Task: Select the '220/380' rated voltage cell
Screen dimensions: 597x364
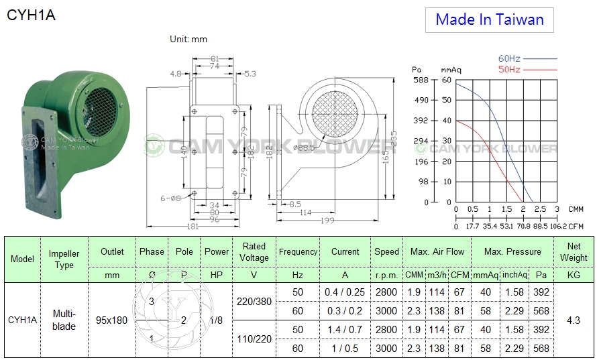Action: [x=254, y=302]
